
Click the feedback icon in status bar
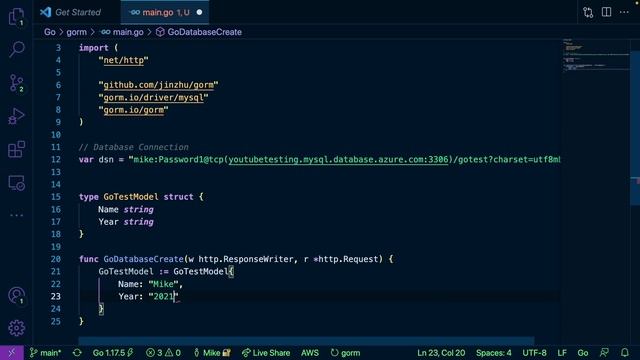click(x=604, y=353)
